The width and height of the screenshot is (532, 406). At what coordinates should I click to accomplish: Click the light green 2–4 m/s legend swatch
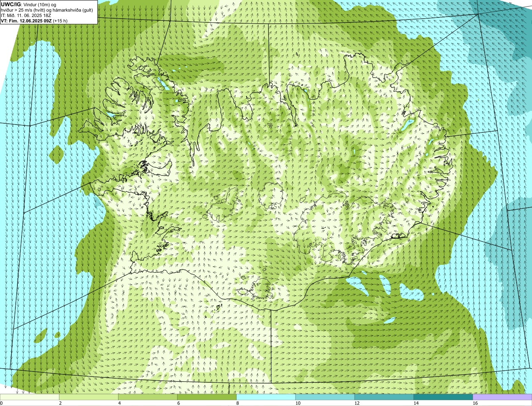tap(89, 397)
